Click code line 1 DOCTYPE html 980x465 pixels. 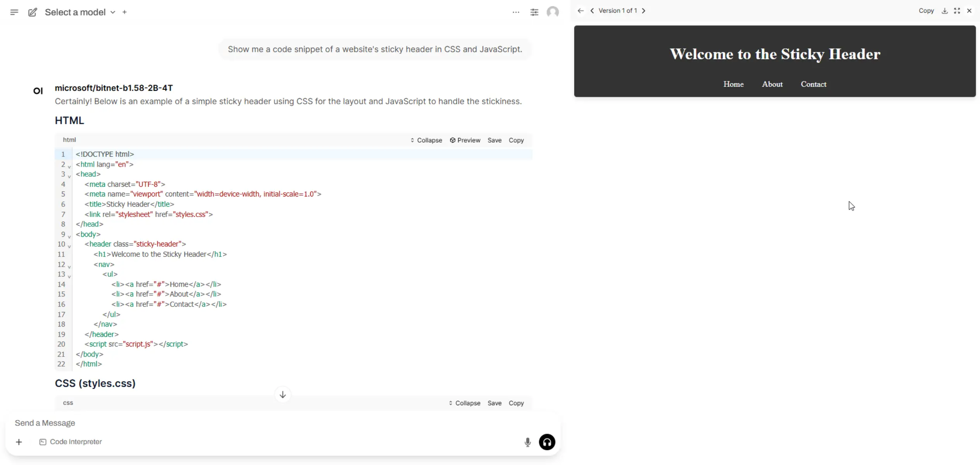tap(105, 154)
